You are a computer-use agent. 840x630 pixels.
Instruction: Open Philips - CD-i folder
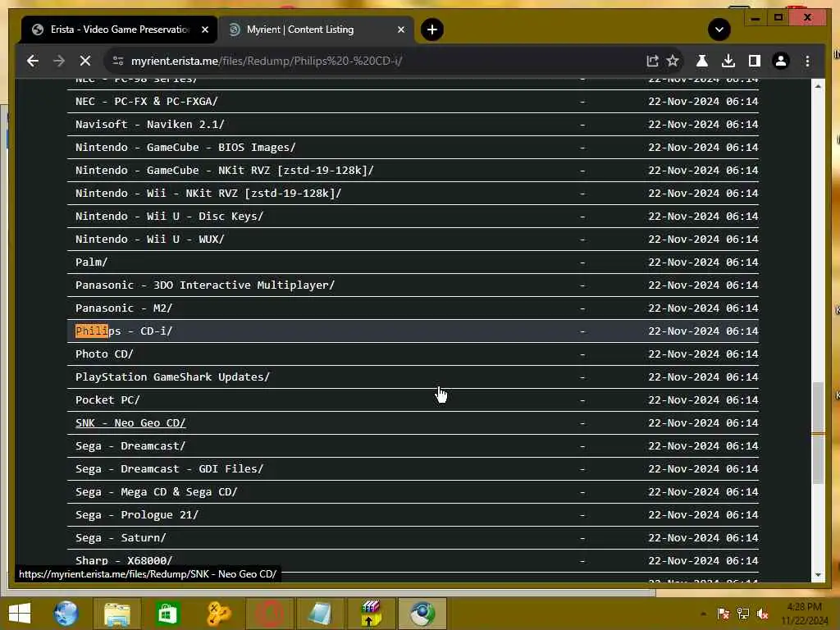tap(124, 331)
